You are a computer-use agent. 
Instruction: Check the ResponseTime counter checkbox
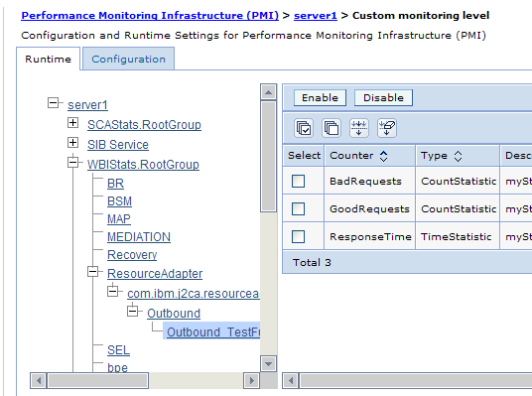298,236
